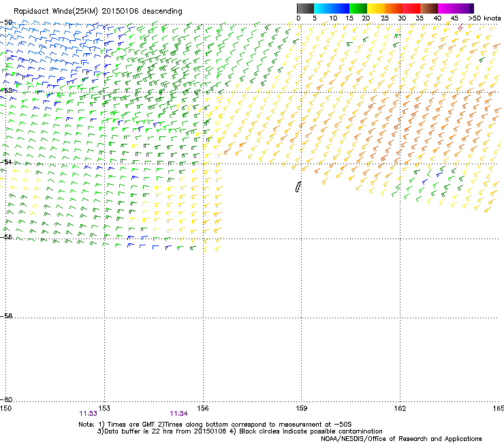Click longitude axis label 162
This screenshot has height=443, width=504.
coord(400,408)
